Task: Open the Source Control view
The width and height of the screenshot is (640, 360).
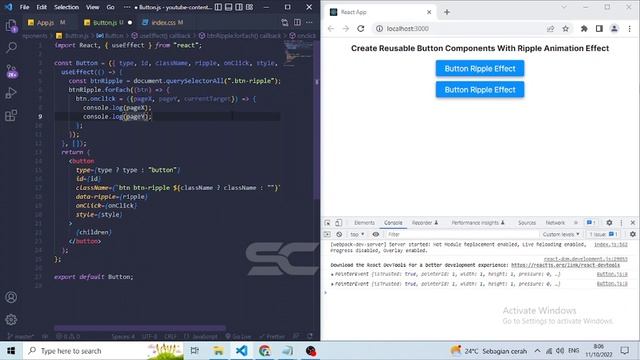Action: pyautogui.click(x=11, y=71)
